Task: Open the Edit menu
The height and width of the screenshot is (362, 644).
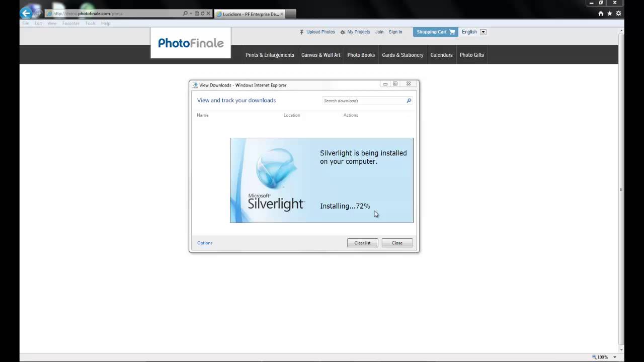Action: pyautogui.click(x=38, y=23)
